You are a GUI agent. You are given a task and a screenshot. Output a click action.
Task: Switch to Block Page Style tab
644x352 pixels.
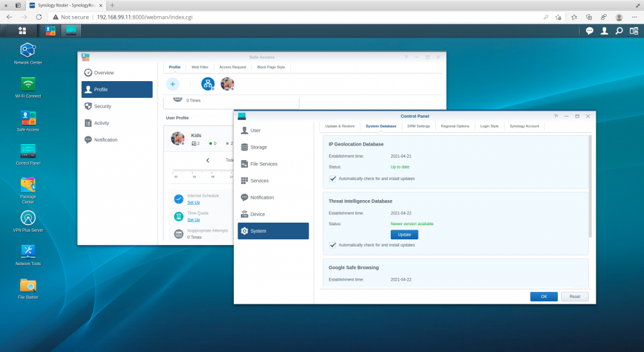tap(271, 68)
